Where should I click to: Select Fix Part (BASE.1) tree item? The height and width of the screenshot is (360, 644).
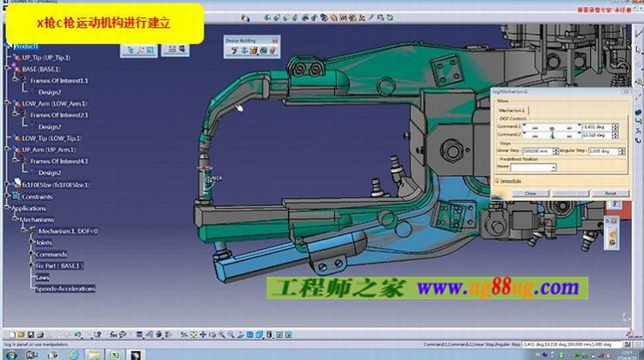58,265
